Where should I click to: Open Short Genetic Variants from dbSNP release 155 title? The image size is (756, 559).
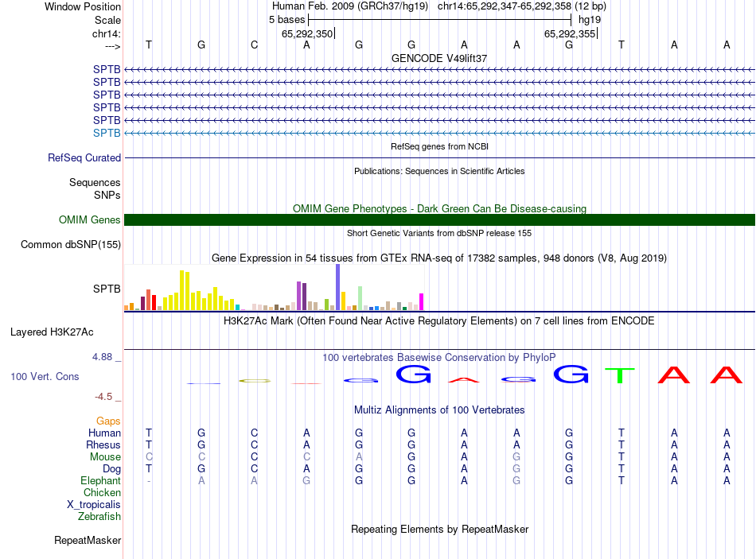tap(439, 233)
